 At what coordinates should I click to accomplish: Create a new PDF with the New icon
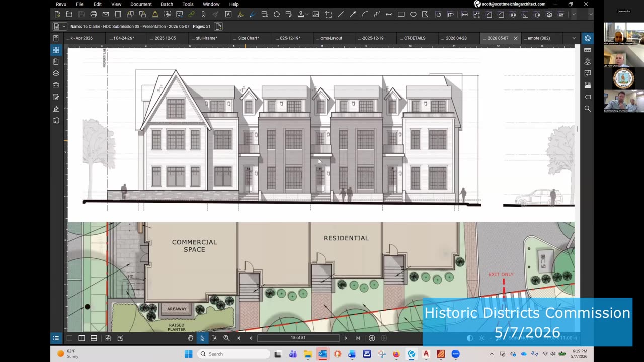57,14
